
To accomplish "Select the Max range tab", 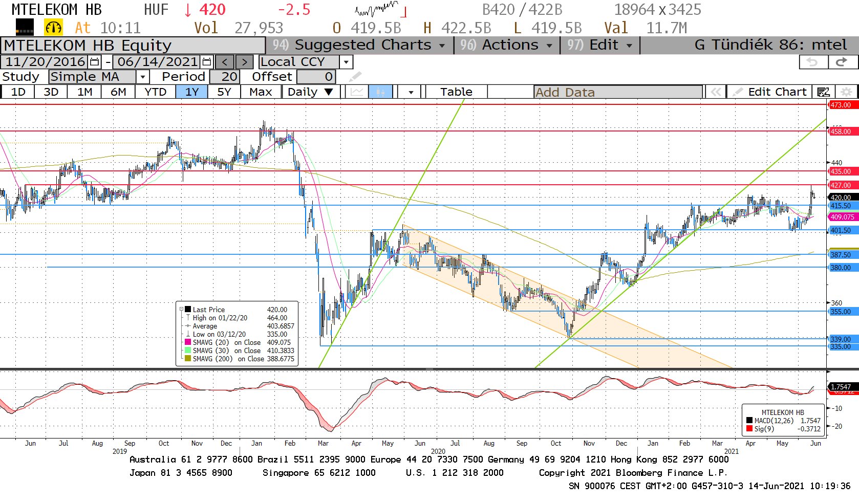I will [x=261, y=92].
